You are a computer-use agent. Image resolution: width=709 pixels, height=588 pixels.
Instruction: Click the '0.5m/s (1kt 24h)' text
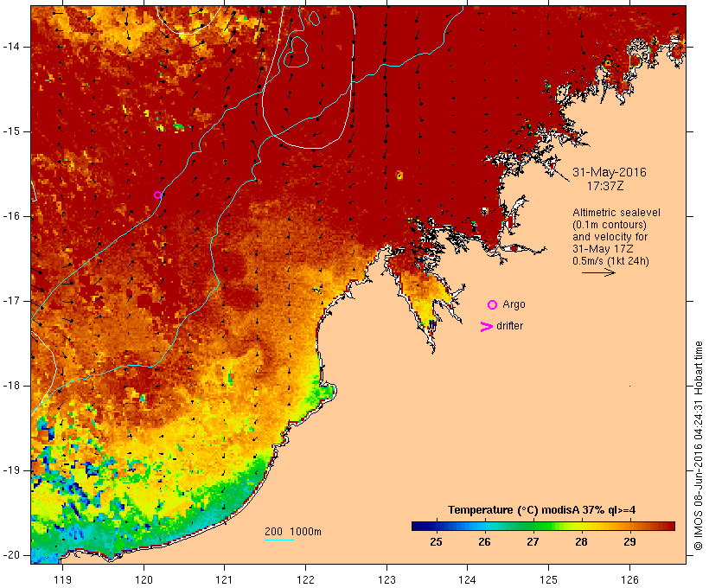pyautogui.click(x=610, y=261)
